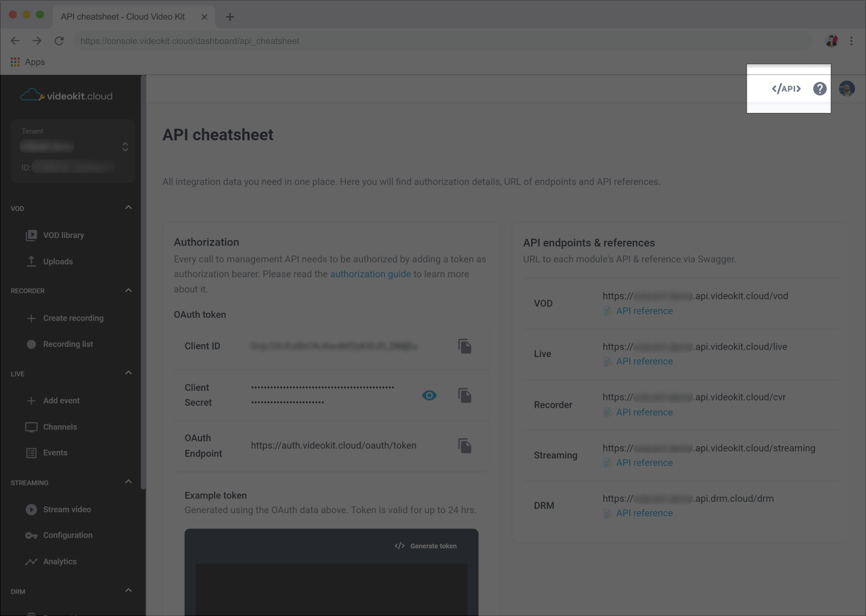
Task: Open a new browser tab
Action: point(229,17)
